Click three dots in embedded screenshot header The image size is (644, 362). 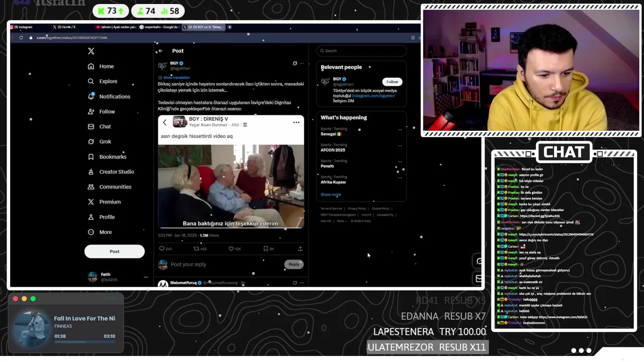point(296,122)
